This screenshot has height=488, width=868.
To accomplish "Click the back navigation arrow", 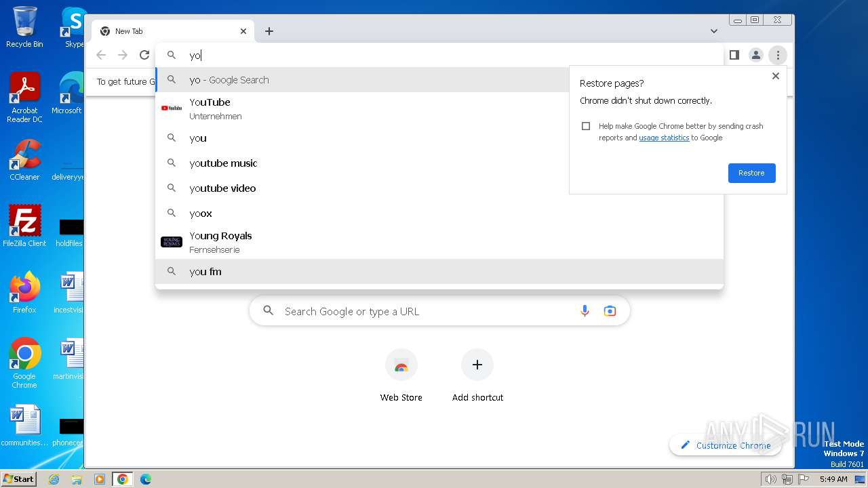I will click(101, 55).
